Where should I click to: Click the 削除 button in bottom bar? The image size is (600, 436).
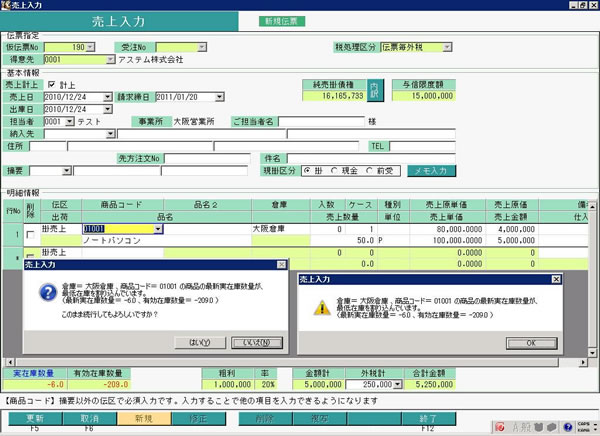[x=266, y=419]
